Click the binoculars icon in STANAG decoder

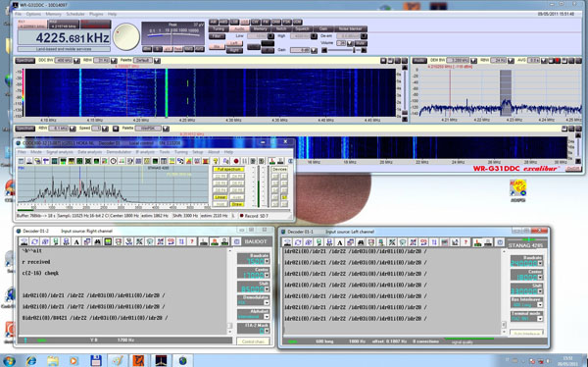361,242
